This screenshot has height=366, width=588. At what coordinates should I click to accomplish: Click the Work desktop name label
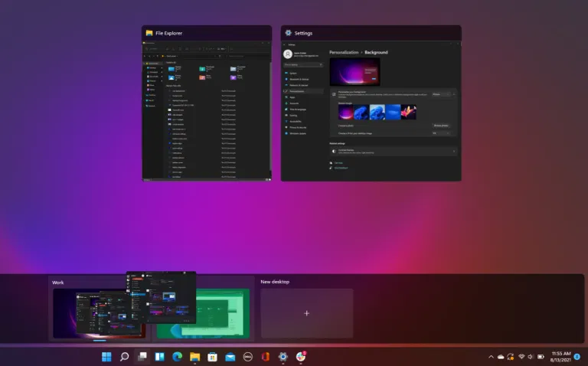[57, 283]
